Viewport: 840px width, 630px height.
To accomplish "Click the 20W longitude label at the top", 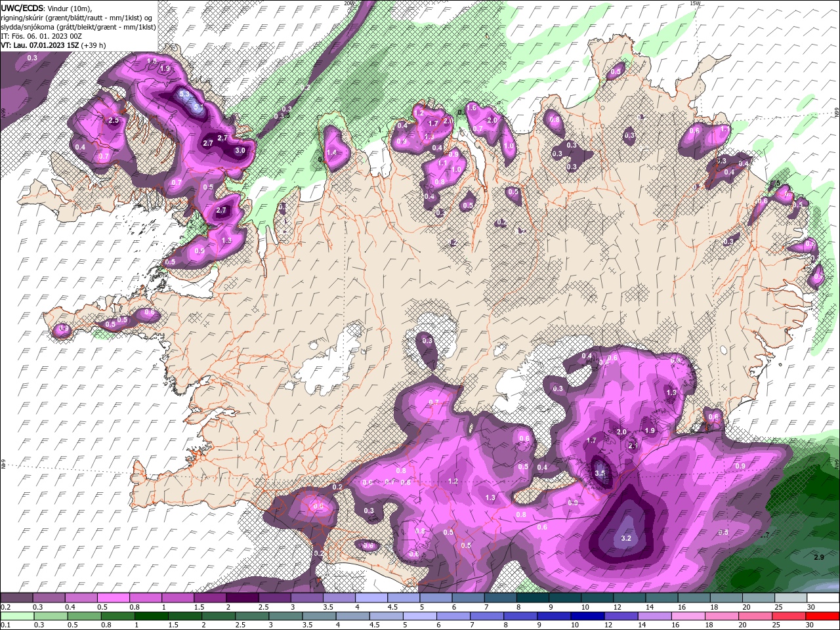I will click(348, 3).
